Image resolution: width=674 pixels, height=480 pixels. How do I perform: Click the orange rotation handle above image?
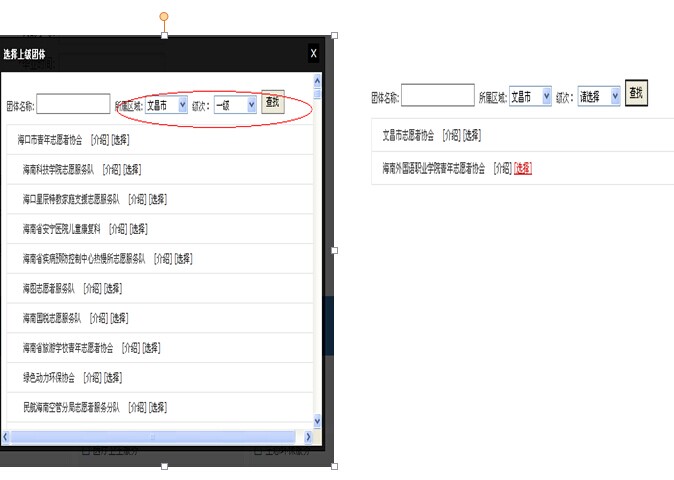point(164,17)
